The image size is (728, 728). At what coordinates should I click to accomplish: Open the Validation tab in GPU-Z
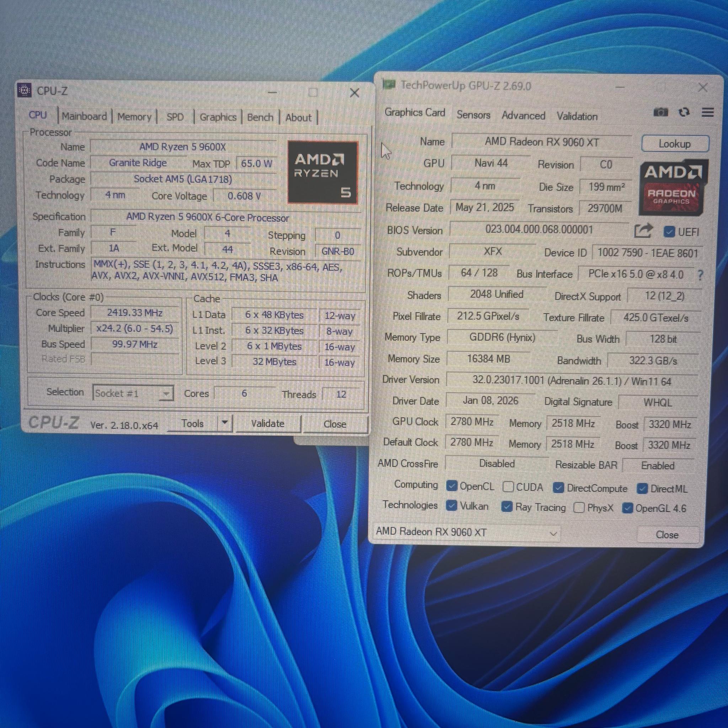tap(577, 117)
